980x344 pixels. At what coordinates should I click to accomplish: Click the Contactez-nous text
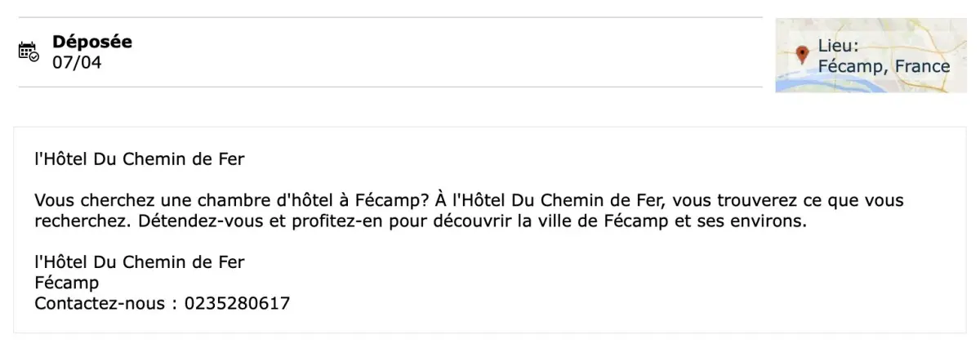point(101,304)
